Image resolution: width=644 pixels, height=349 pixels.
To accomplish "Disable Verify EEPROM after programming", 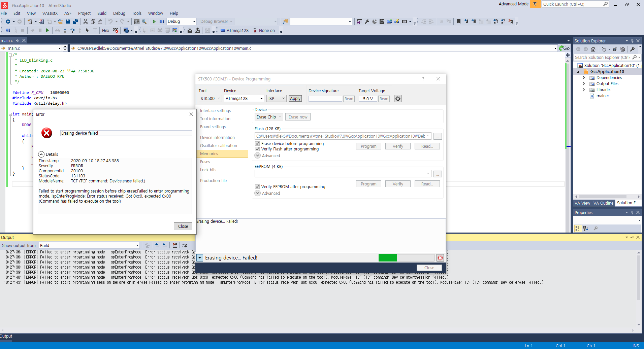I will click(257, 187).
